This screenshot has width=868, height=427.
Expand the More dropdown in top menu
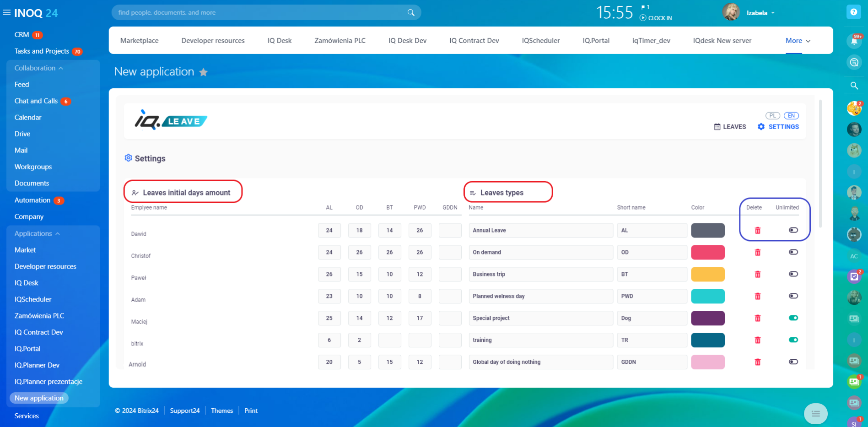click(x=798, y=41)
